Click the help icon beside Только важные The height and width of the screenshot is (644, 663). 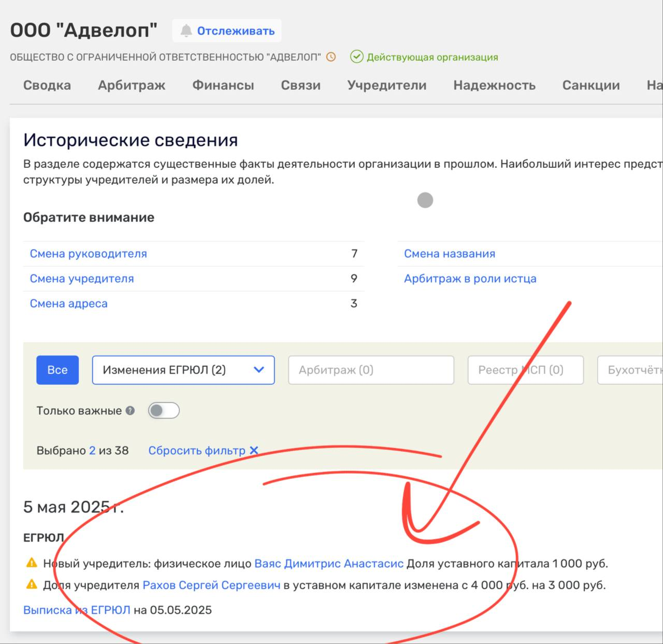[x=130, y=411]
